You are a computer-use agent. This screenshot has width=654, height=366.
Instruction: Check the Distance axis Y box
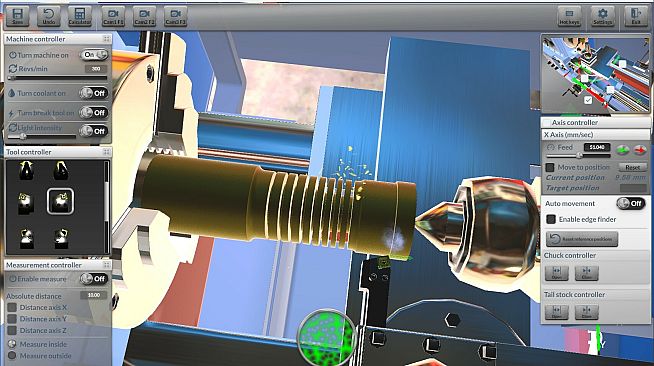point(12,318)
